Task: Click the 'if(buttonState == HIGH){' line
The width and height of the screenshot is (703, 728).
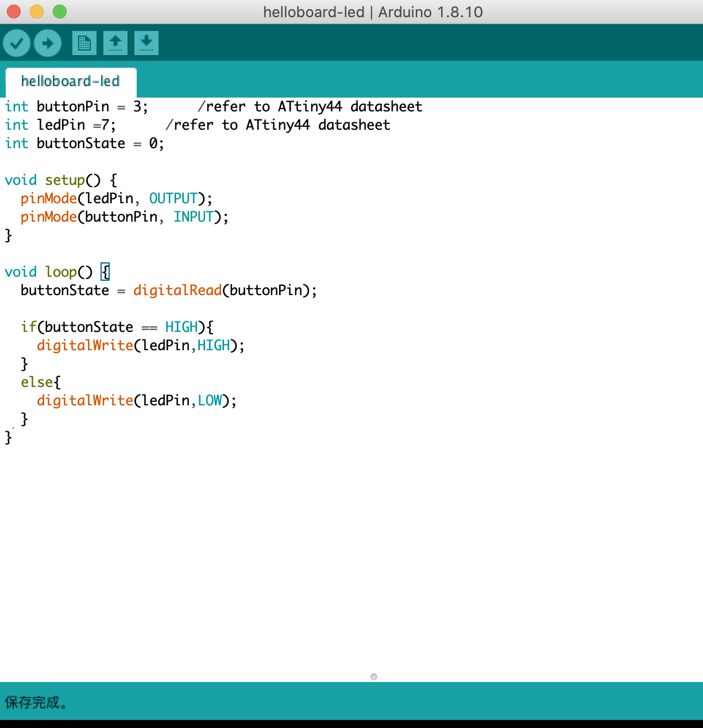Action: coord(117,327)
